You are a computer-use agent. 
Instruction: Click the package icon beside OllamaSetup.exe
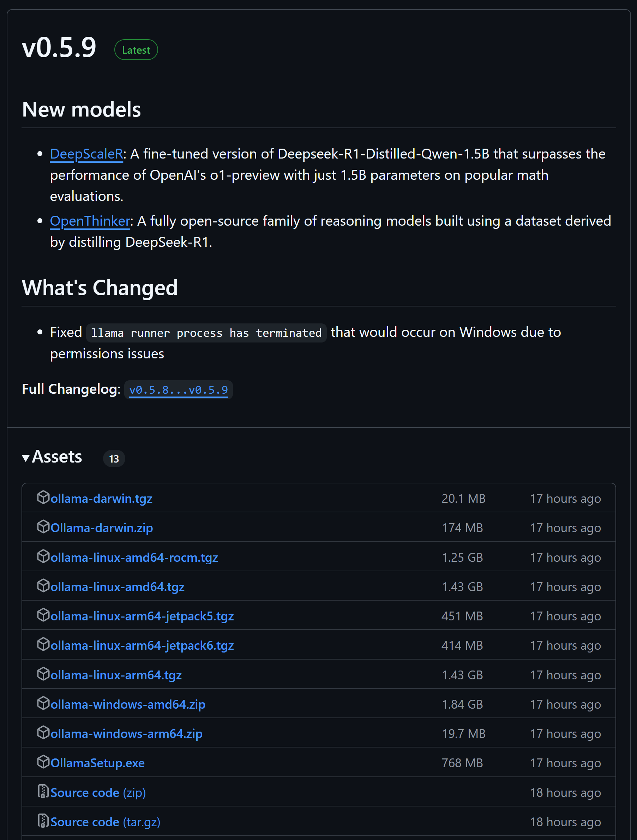click(x=43, y=762)
